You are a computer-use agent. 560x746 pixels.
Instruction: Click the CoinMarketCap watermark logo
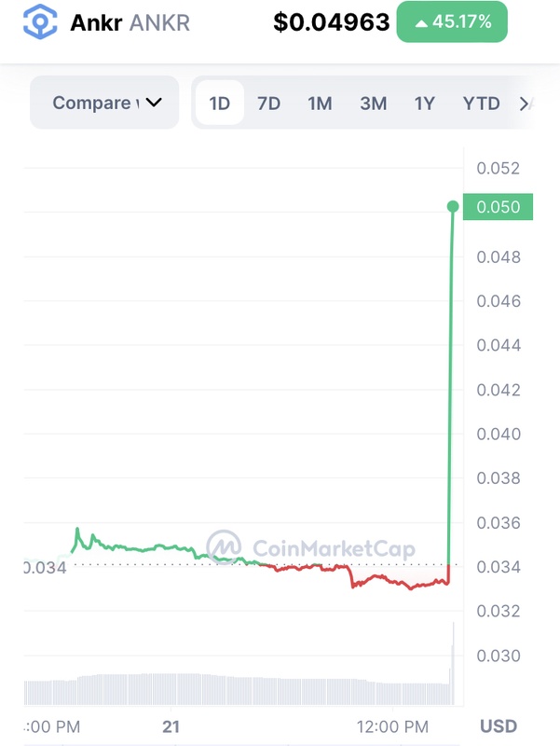224,548
